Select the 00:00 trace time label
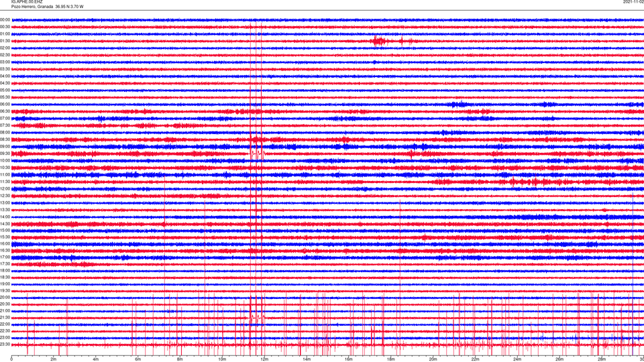The image size is (644, 362). pos(5,19)
